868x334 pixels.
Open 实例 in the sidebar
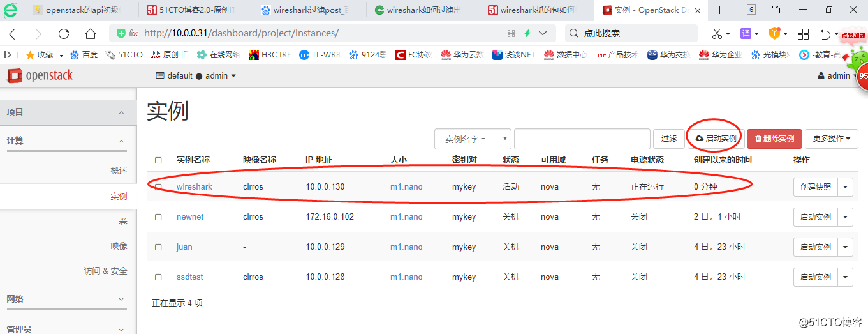(119, 196)
